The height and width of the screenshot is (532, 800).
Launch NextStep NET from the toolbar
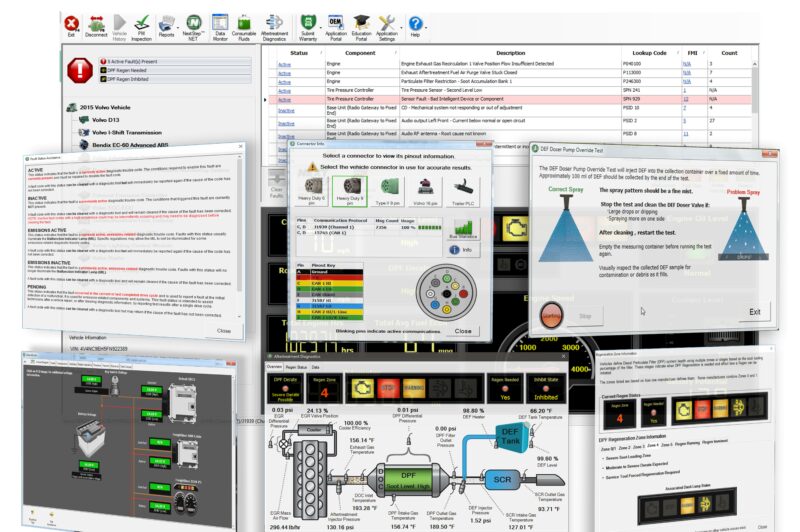pyautogui.click(x=193, y=28)
